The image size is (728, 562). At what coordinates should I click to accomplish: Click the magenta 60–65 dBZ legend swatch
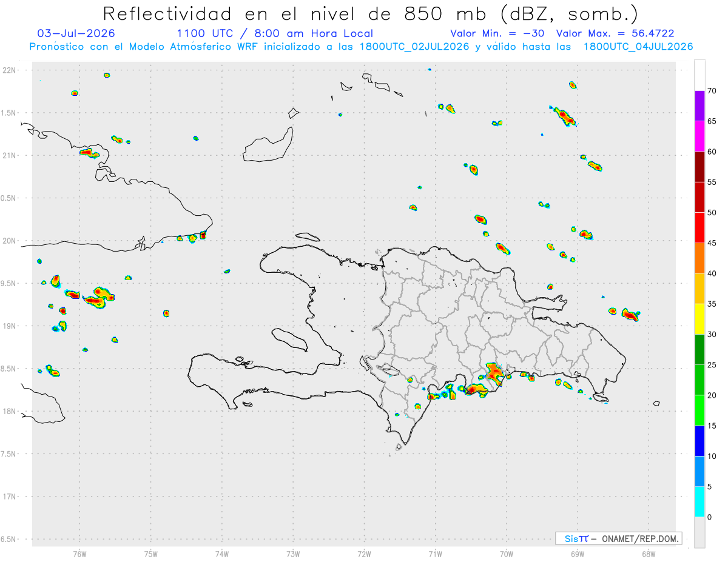(699, 136)
